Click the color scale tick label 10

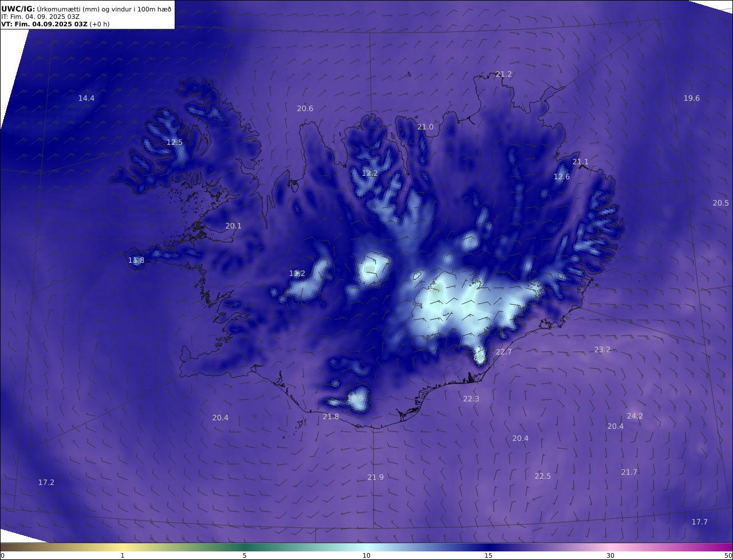tap(366, 556)
